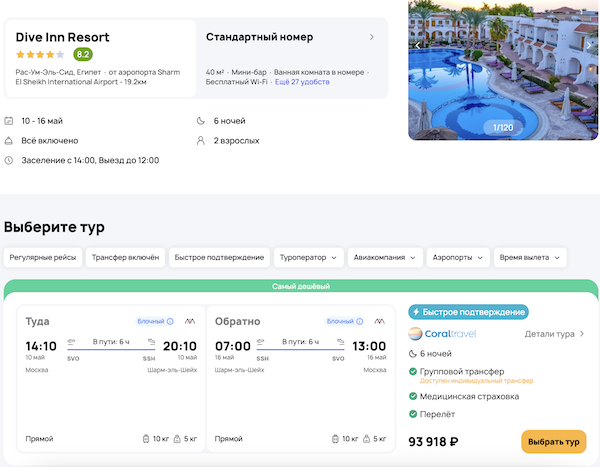This screenshot has height=467, width=600.
Task: Expand the Авиакомпания filter dropdown
Action: pos(385,257)
